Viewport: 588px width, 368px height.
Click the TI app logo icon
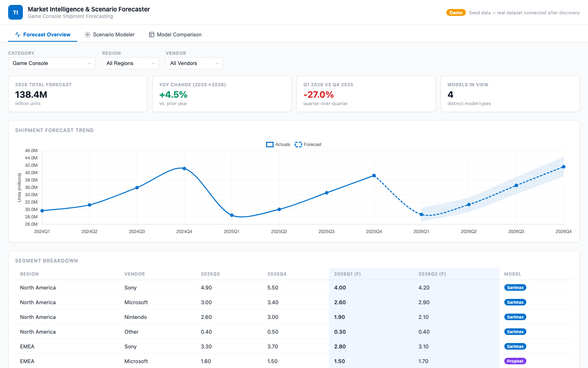pyautogui.click(x=16, y=12)
